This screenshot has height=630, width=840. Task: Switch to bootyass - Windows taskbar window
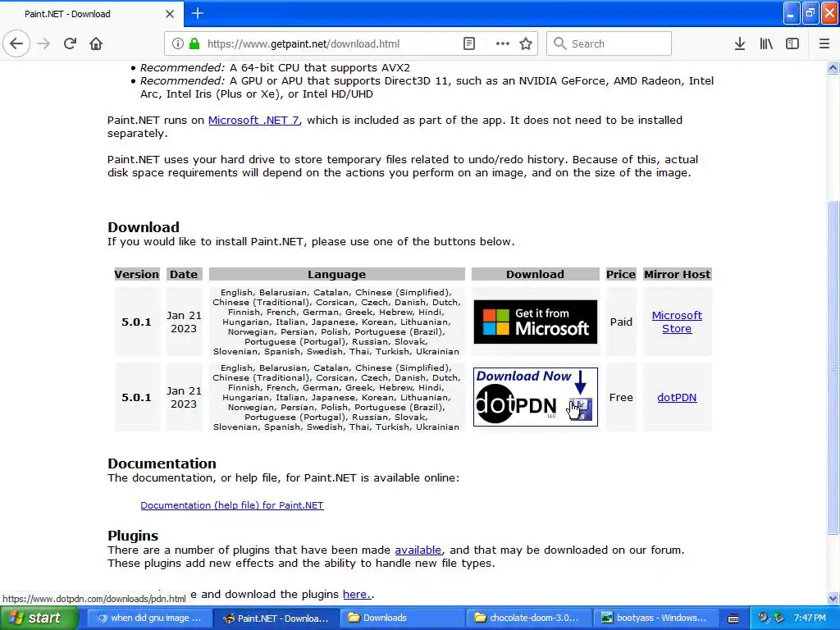656,618
